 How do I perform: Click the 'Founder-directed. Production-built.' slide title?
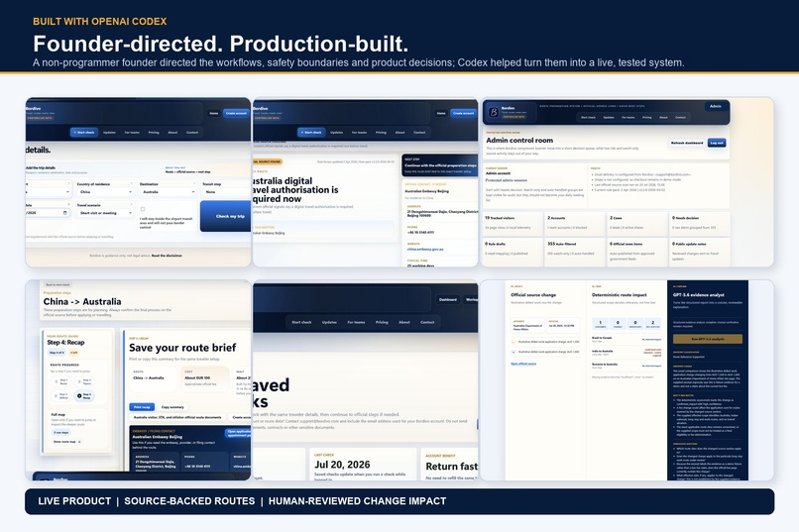[x=221, y=44]
